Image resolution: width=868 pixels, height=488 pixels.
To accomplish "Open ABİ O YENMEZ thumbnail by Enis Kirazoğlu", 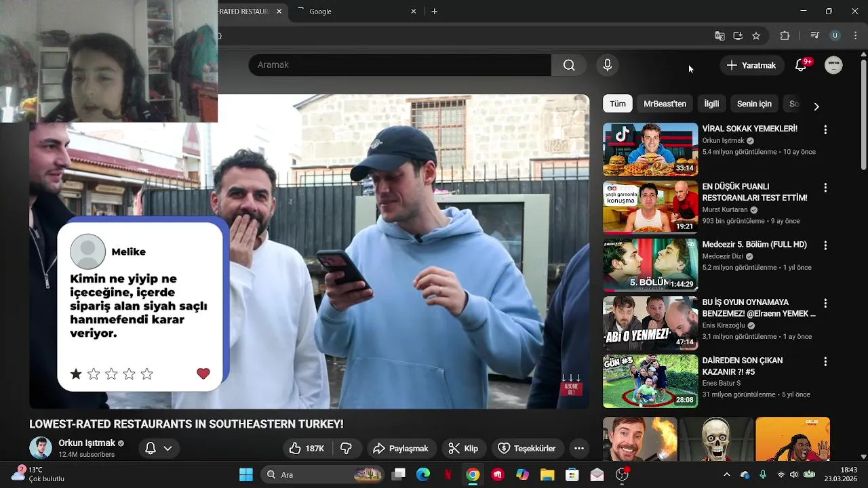I will (x=650, y=323).
